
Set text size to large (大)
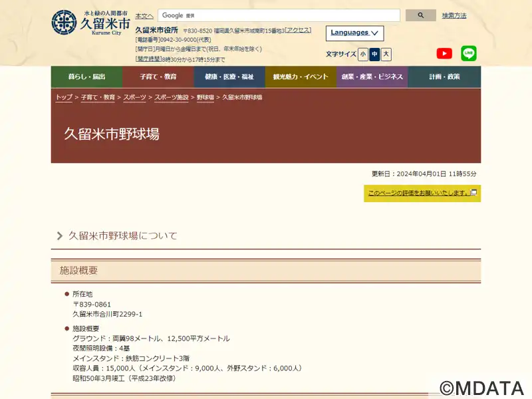pos(386,55)
